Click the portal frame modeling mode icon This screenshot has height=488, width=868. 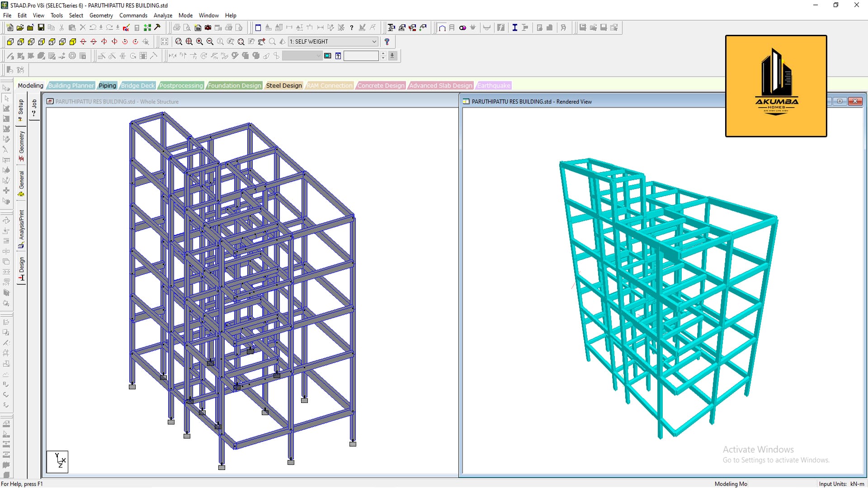(442, 28)
